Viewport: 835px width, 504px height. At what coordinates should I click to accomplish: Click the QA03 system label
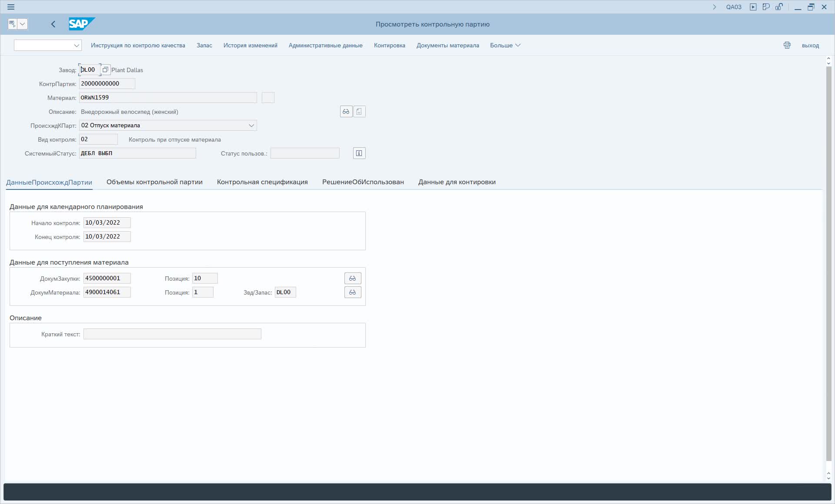point(734,7)
